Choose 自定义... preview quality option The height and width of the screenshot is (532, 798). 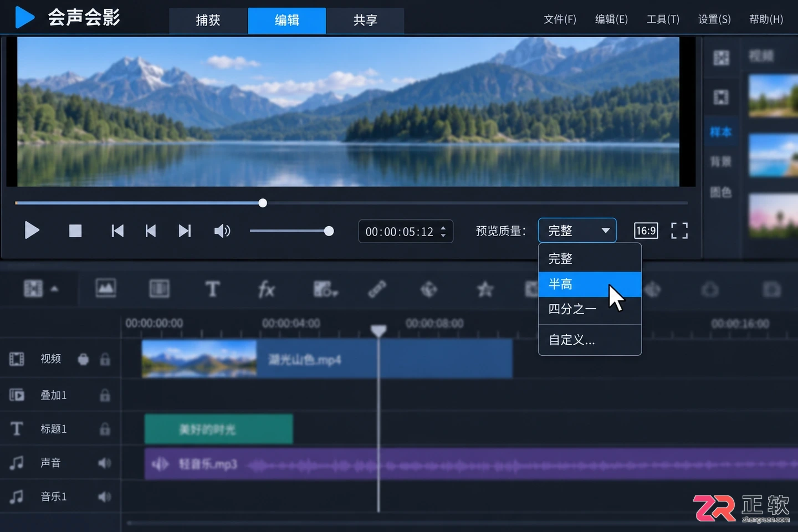click(590, 340)
